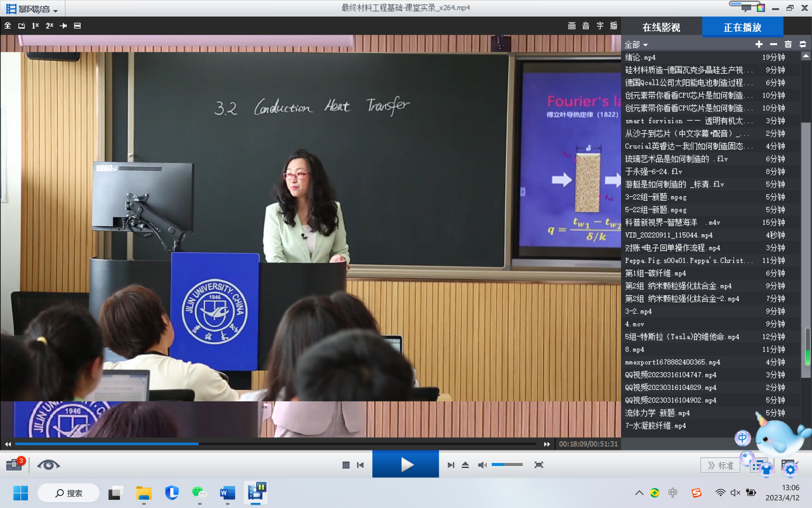The image size is (812, 508).
Task: Toggle the playlist loop mode icon
Action: click(803, 44)
